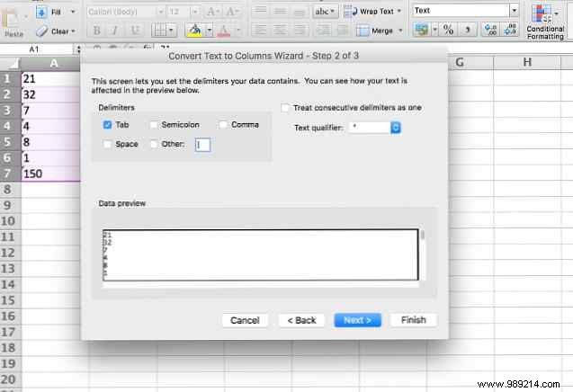Select cell containing 150

(x=50, y=174)
